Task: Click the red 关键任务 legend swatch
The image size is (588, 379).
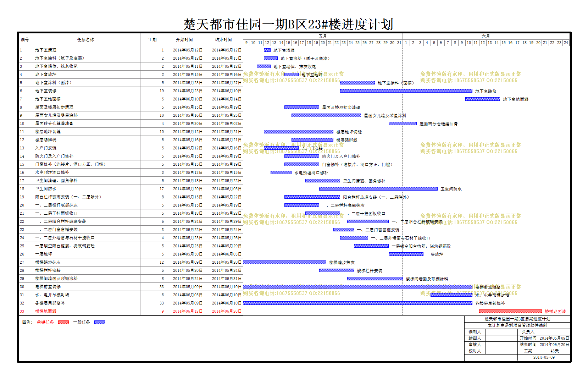Action: click(63, 322)
